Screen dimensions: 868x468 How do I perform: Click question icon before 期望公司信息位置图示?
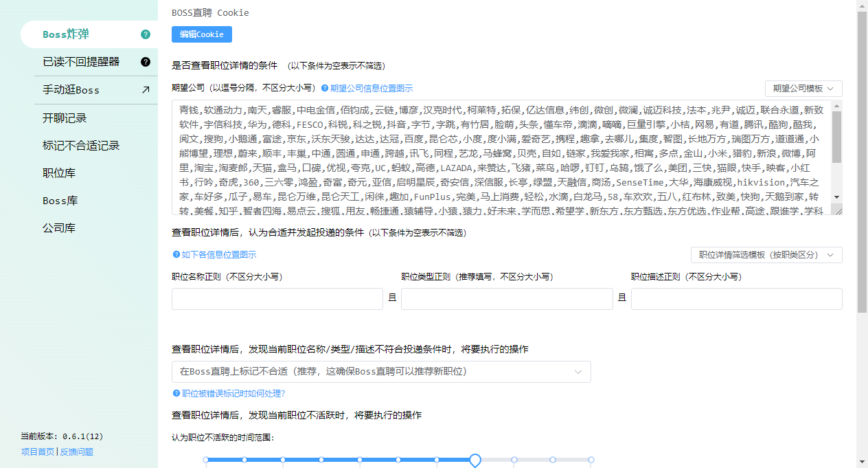pyautogui.click(x=325, y=89)
